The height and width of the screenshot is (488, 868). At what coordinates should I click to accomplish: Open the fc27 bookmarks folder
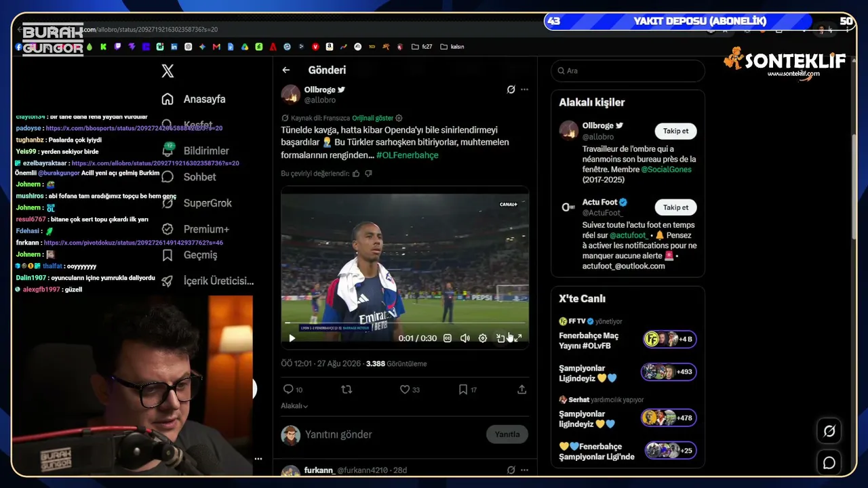click(422, 47)
